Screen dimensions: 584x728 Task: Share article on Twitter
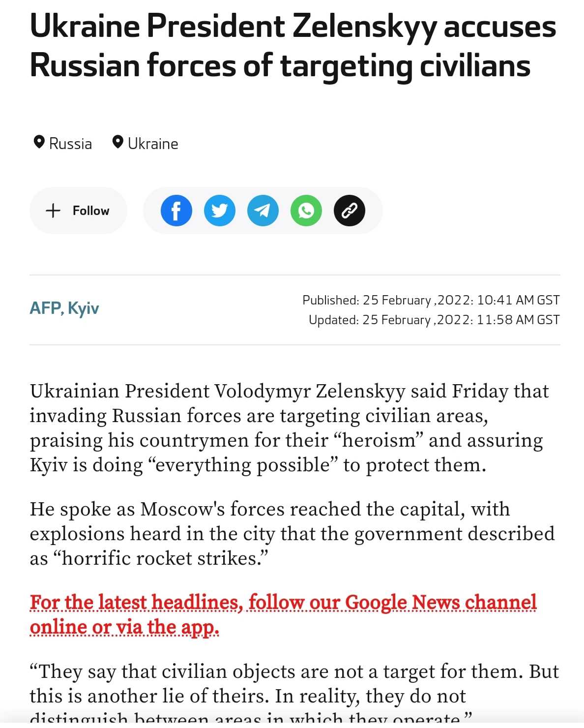click(219, 211)
